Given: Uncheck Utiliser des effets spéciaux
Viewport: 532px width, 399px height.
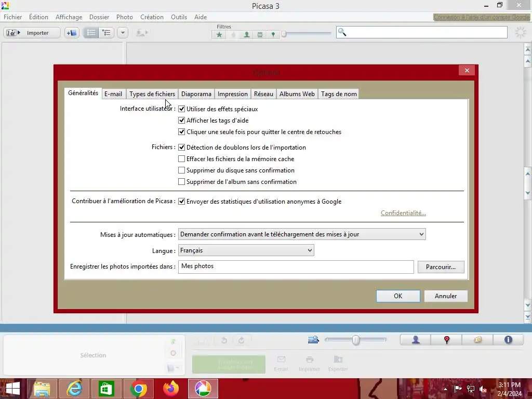Looking at the screenshot, I should click(x=181, y=109).
